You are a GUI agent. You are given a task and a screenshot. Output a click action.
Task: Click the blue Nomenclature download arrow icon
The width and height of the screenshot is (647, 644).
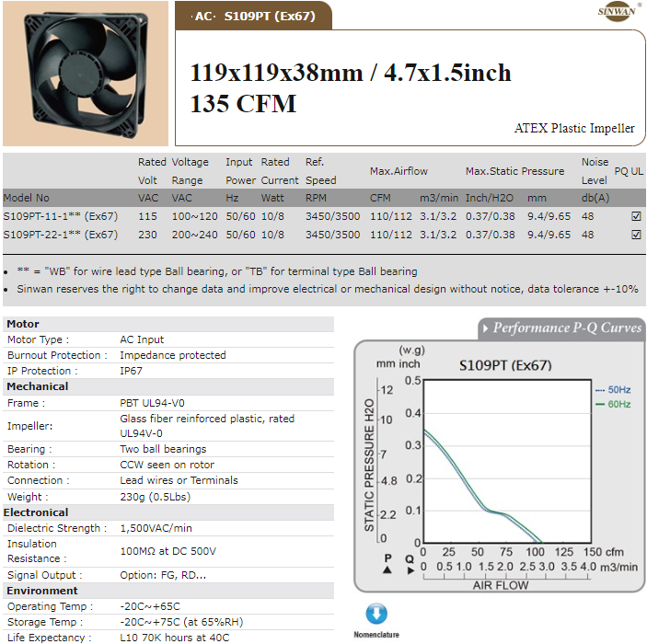[376, 615]
